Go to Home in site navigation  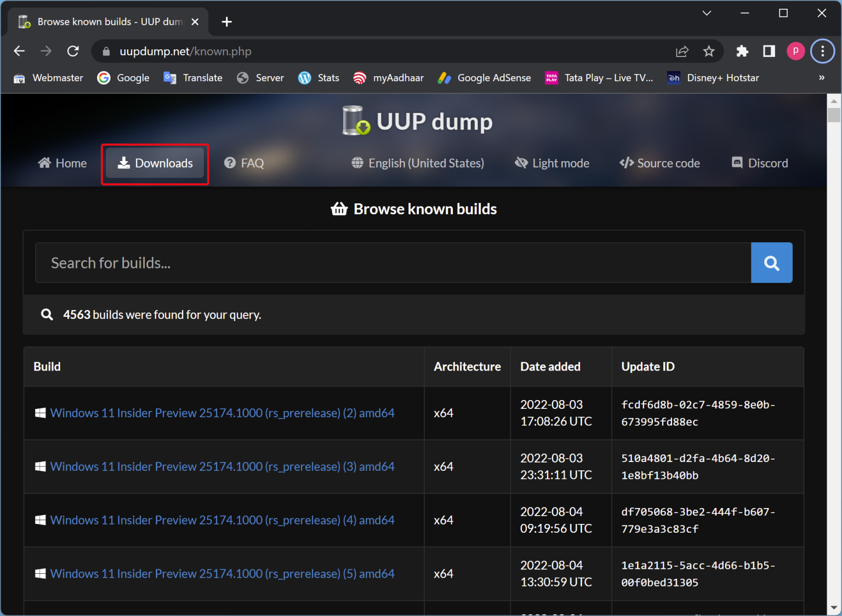(62, 163)
